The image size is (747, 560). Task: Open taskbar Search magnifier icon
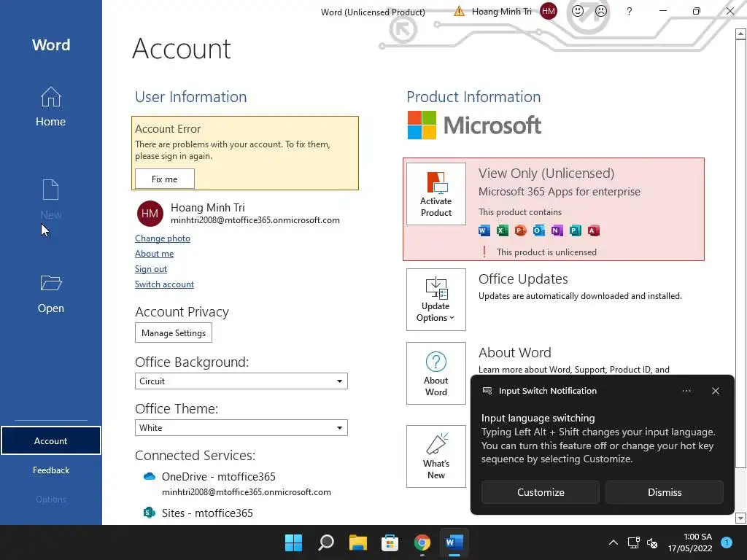(326, 542)
